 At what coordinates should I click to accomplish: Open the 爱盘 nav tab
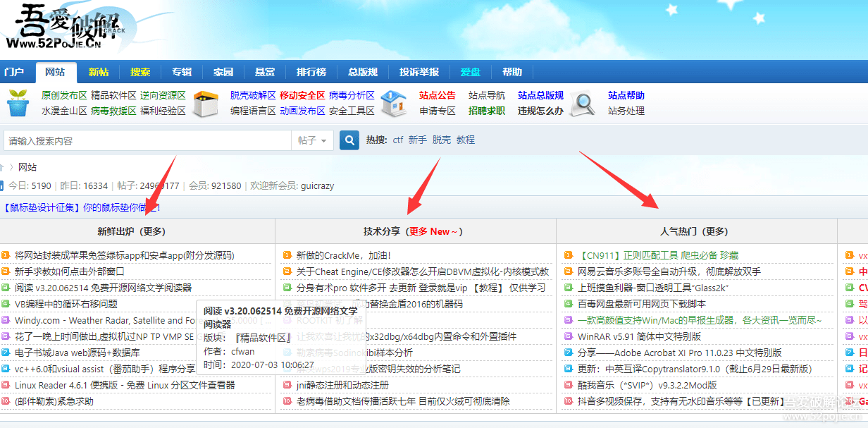(x=471, y=72)
